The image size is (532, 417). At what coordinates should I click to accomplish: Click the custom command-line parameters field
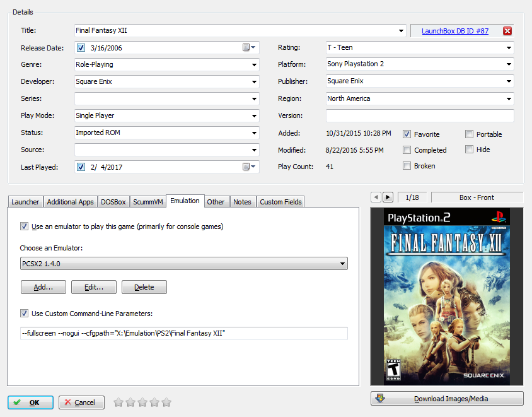coord(184,333)
